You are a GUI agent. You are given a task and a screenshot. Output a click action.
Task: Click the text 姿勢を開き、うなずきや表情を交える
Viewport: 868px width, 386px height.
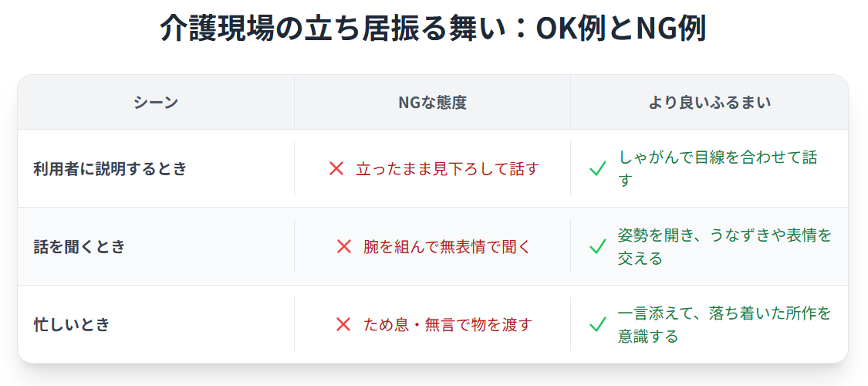pyautogui.click(x=724, y=246)
